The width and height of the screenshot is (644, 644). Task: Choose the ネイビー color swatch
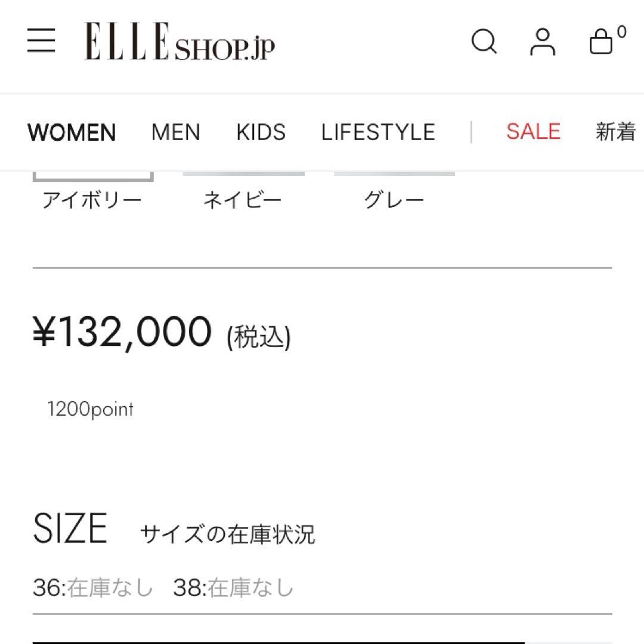242,191
